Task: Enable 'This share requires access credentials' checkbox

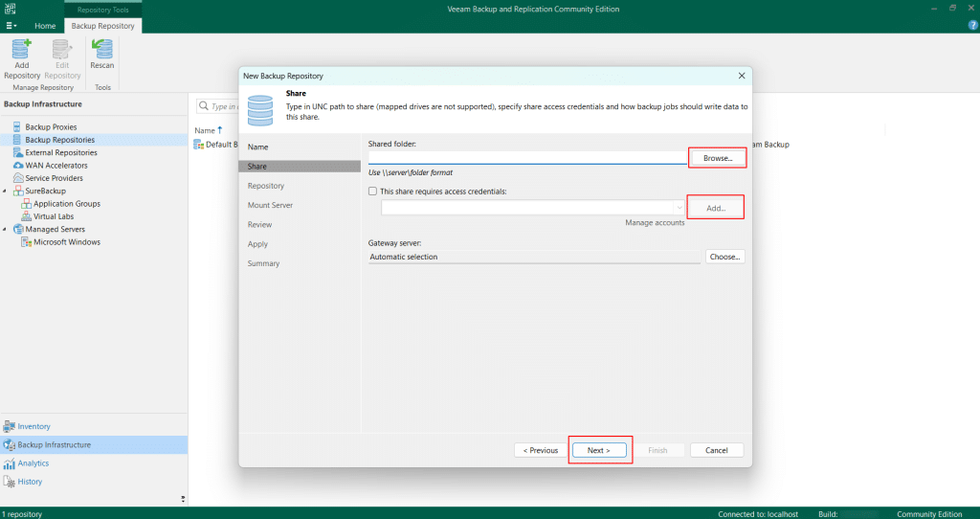Action: click(x=372, y=192)
